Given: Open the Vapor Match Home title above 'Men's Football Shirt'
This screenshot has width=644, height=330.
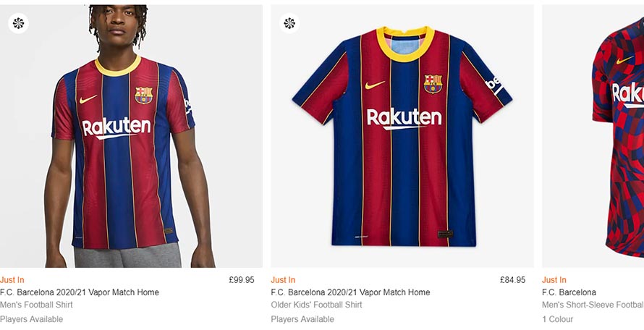Looking at the screenshot, I should (80, 292).
